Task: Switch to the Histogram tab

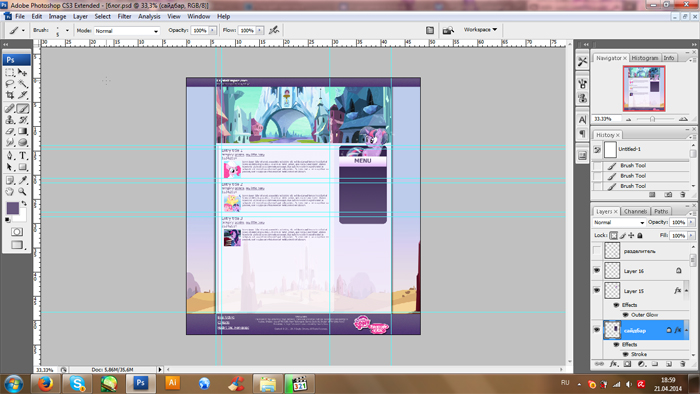Action: pos(645,58)
